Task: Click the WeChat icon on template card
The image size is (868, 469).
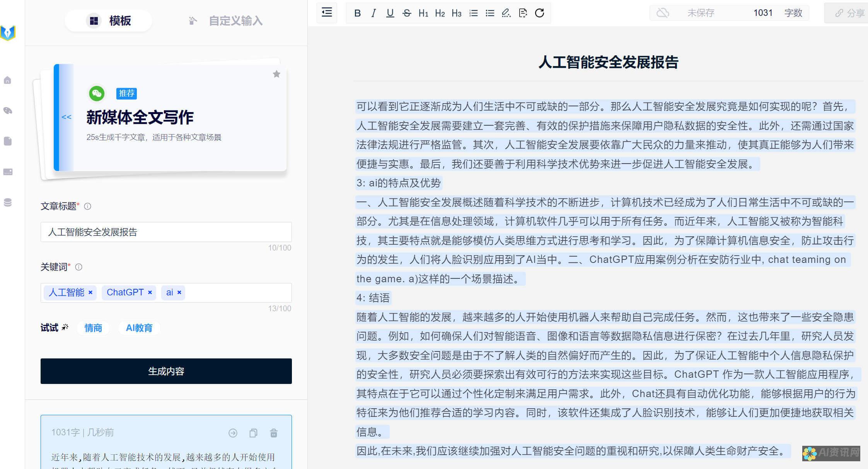Action: (x=97, y=94)
